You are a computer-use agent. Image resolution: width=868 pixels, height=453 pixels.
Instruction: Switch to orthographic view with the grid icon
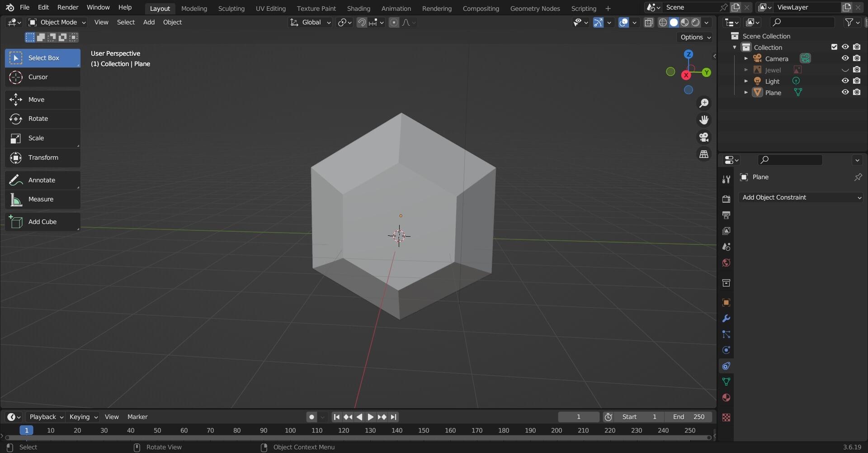(x=704, y=154)
